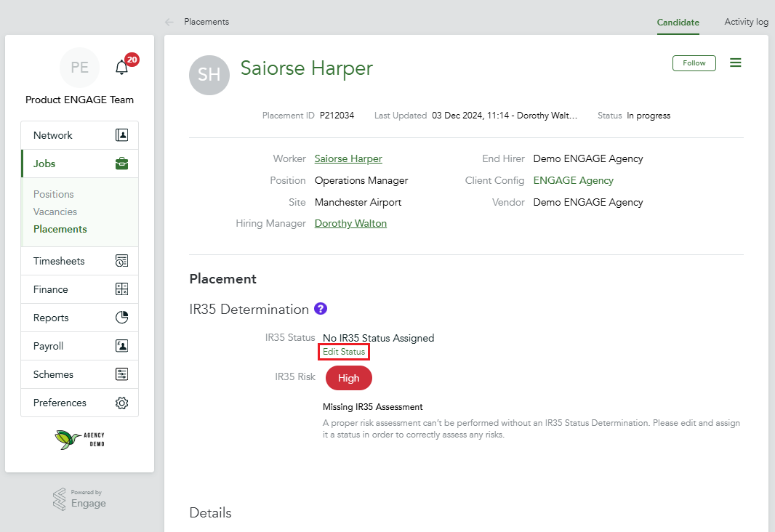Click the Reports pie chart icon
This screenshot has height=532, width=775.
(x=121, y=317)
